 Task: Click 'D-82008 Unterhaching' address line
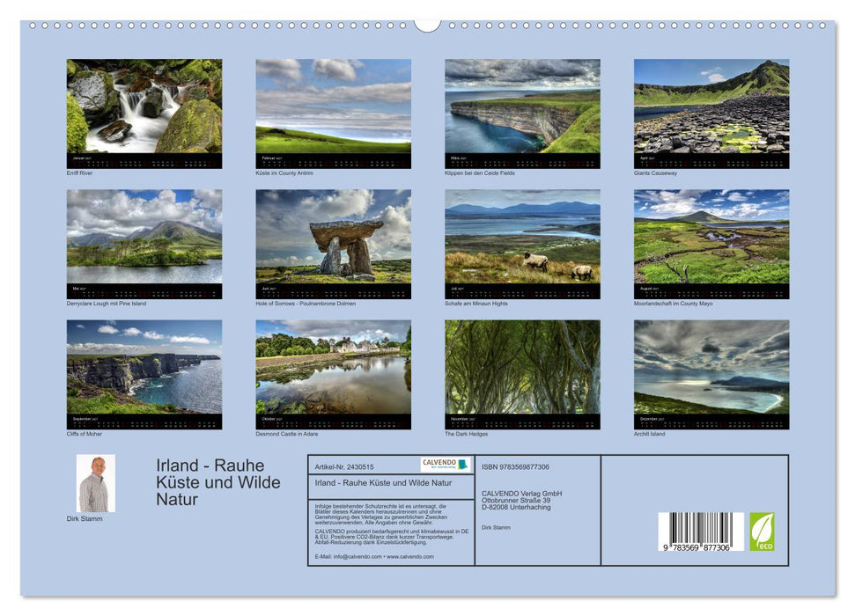click(516, 507)
